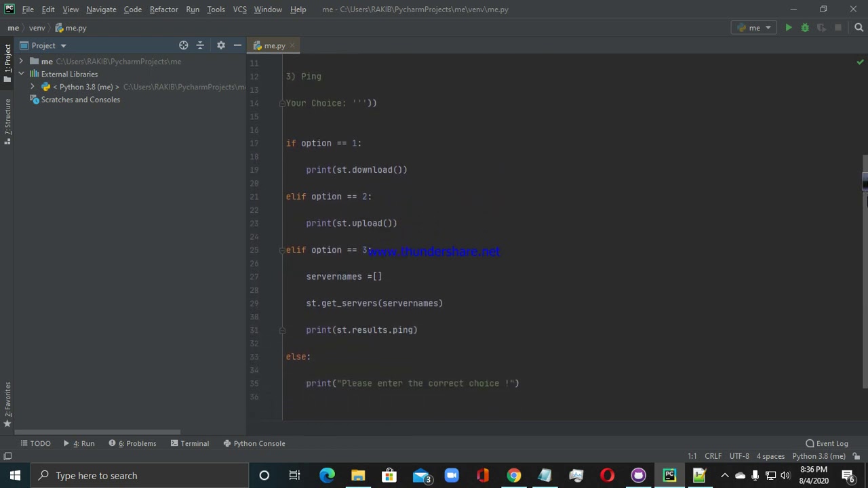Click the PyCharm taskbar icon
Image resolution: width=868 pixels, height=488 pixels.
click(x=669, y=475)
